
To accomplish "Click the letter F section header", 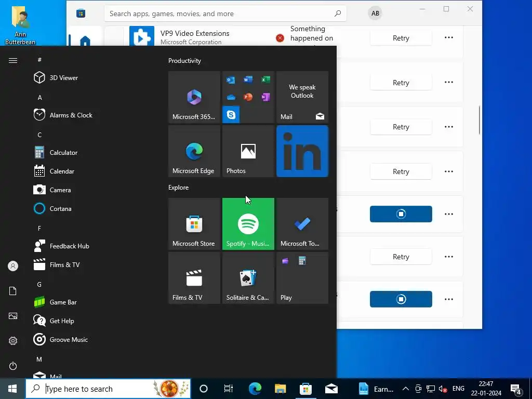I will 39,229.
